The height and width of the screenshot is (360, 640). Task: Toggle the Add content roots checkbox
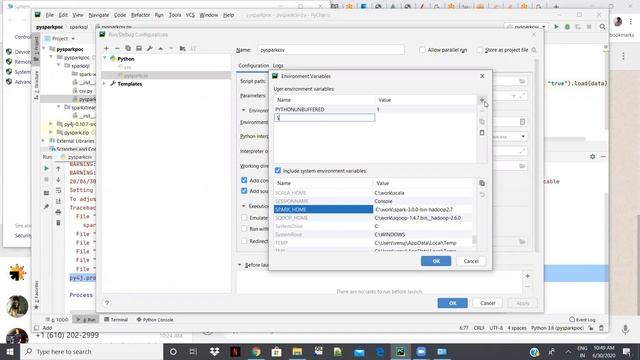244,180
